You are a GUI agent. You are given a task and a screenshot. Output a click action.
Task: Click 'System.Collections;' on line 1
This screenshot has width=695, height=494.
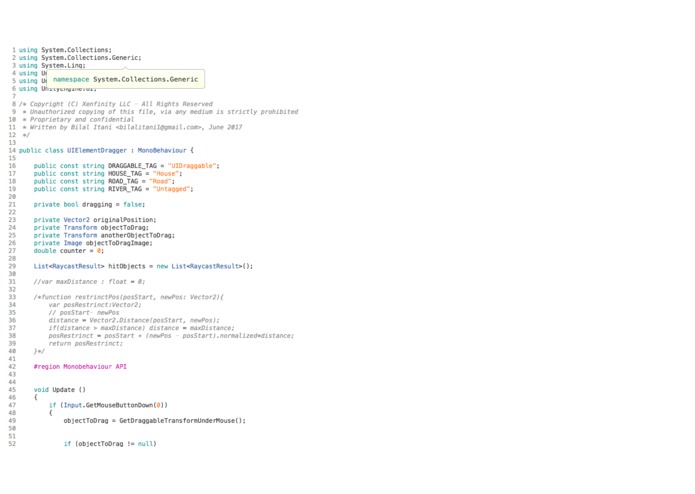click(76, 50)
